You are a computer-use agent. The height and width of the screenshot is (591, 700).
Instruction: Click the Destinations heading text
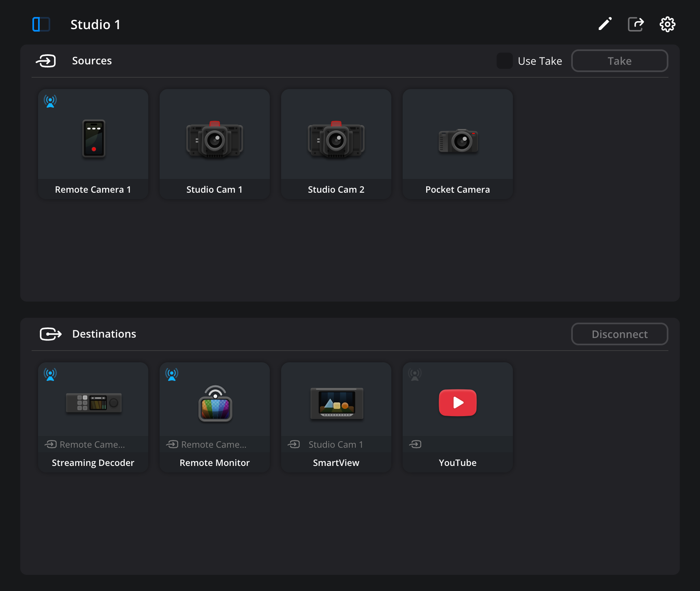(104, 334)
